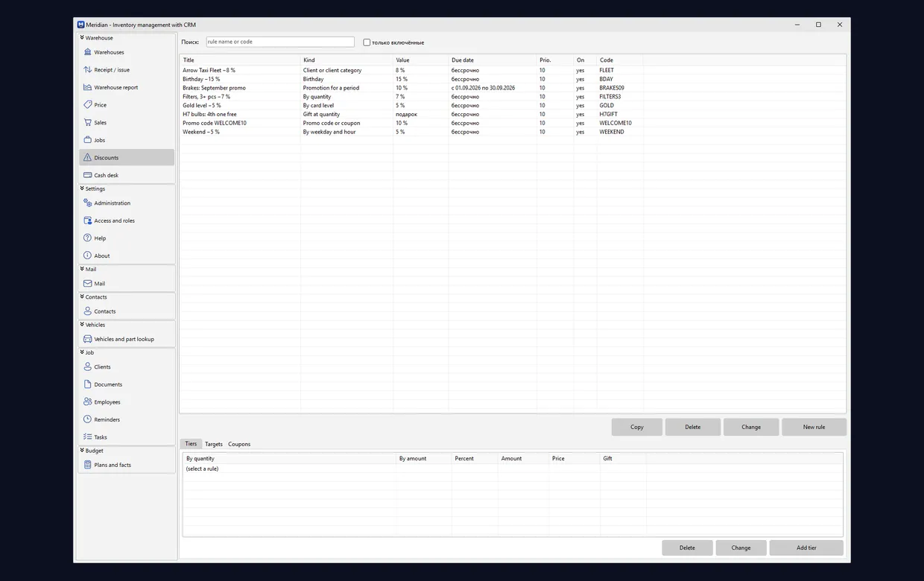Click the Copy rule button

[x=637, y=427]
